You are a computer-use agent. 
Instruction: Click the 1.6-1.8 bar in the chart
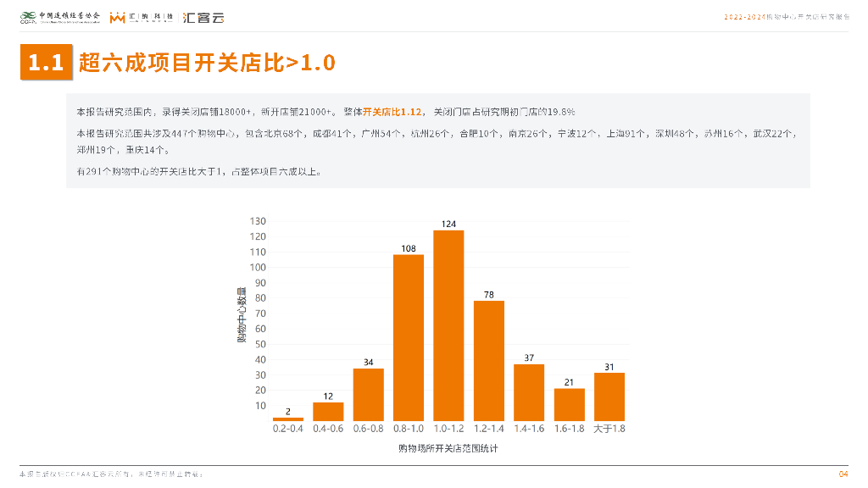(570, 405)
